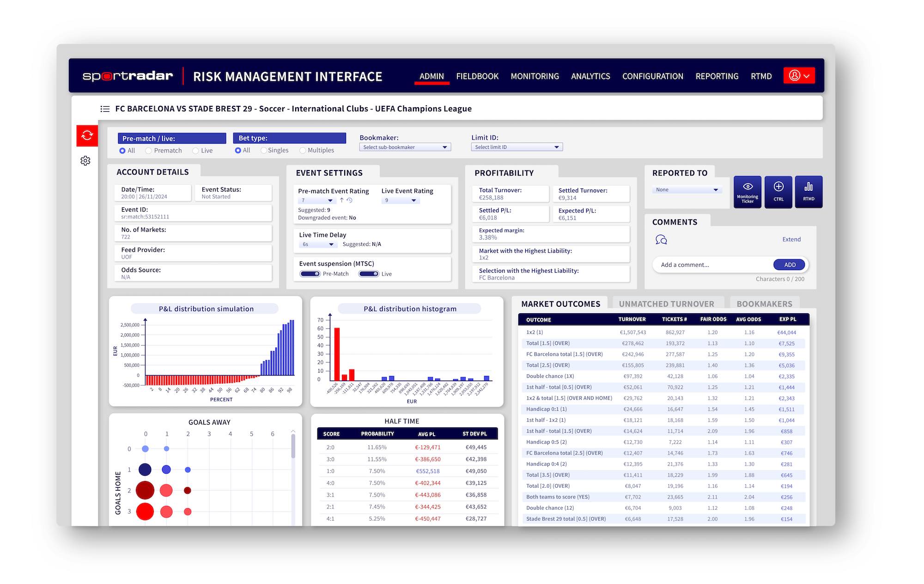
Task: Select the All radio under Bet type
Action: click(238, 150)
